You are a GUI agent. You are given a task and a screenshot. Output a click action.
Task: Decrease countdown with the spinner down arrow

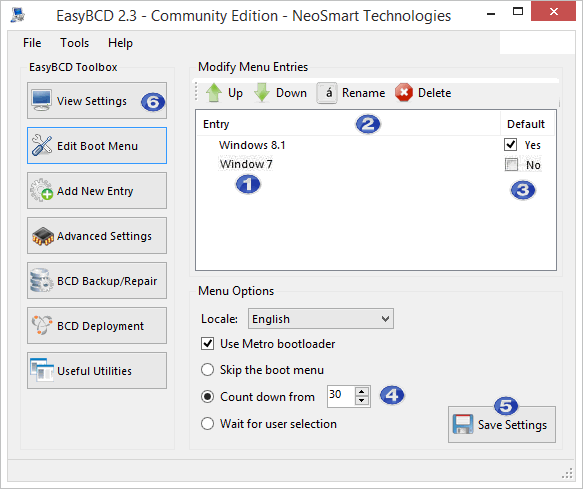click(x=362, y=400)
